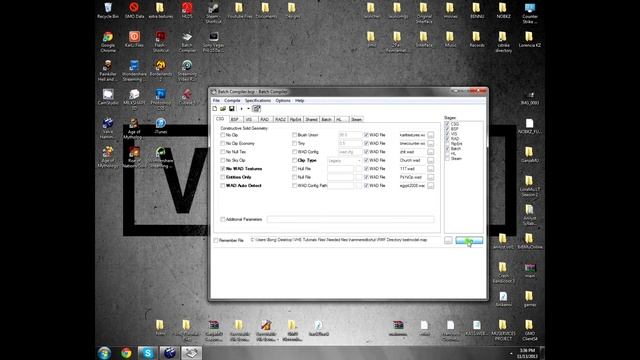Click browse button for 117.wad row
This screenshot has height=360, width=640.
coord(431,169)
